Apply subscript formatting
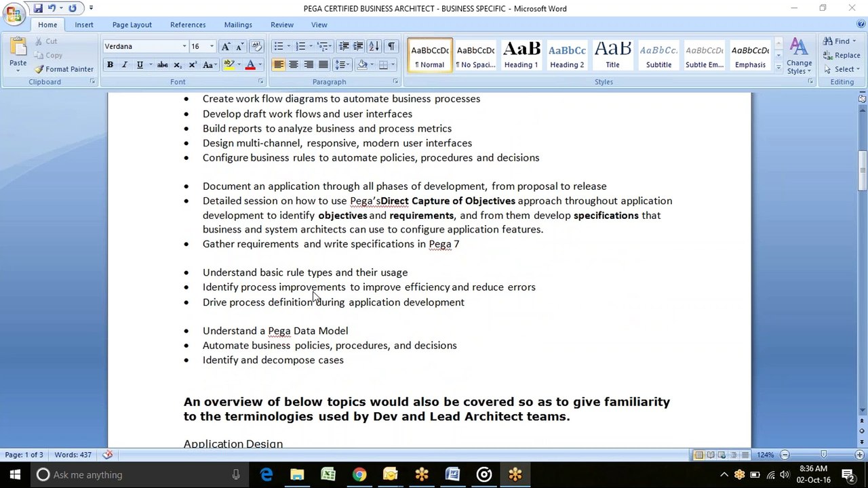This screenshot has height=488, width=868. click(x=177, y=65)
